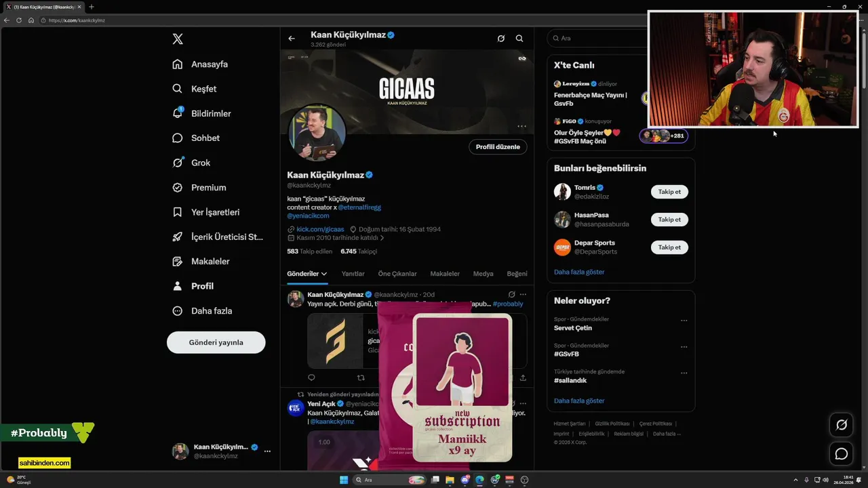Screen dimensions: 868x488
Task: Click the Daha fazla circle icon
Action: click(177, 311)
